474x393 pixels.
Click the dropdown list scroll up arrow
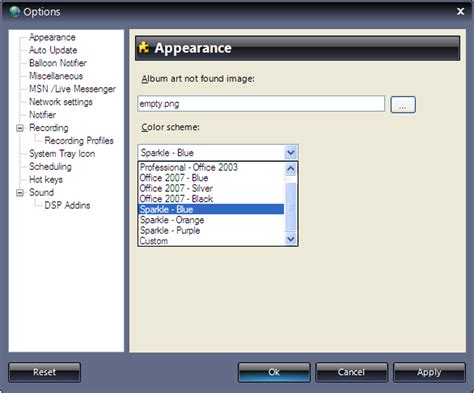(x=291, y=169)
